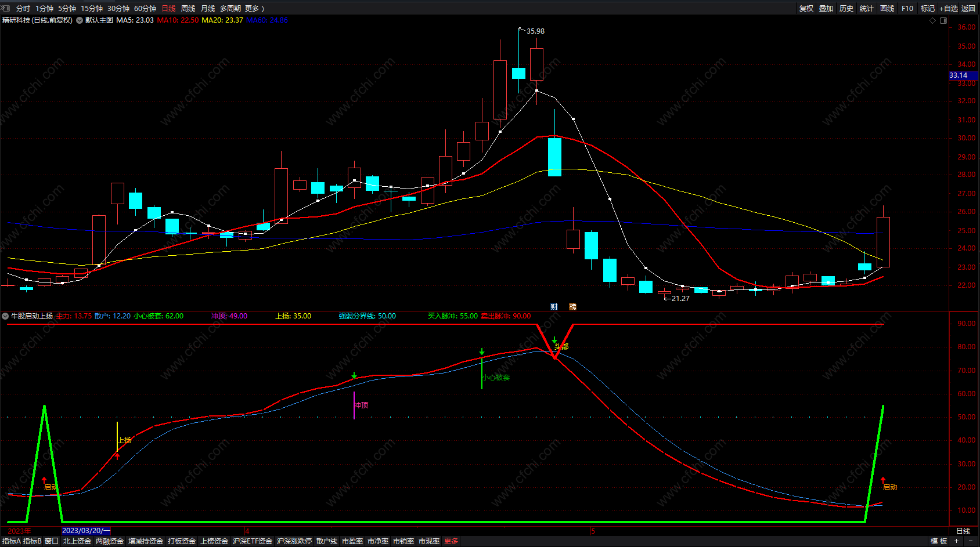Viewport: 980px width, 547px height.
Task: Click the 统计 statistics button
Action: 867,9
